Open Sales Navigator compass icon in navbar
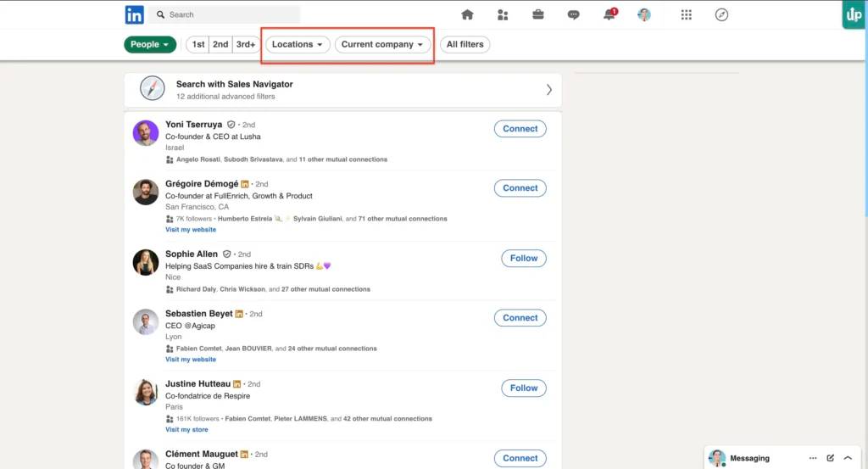Image resolution: width=868 pixels, height=469 pixels. click(x=721, y=14)
